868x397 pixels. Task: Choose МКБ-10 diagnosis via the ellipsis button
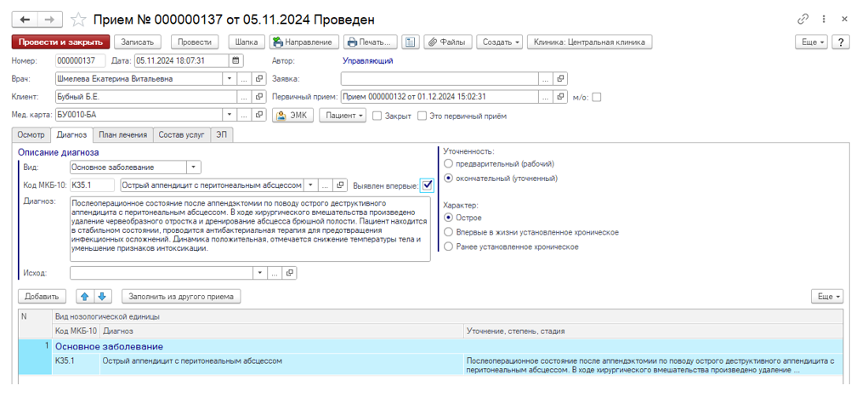[x=326, y=185]
